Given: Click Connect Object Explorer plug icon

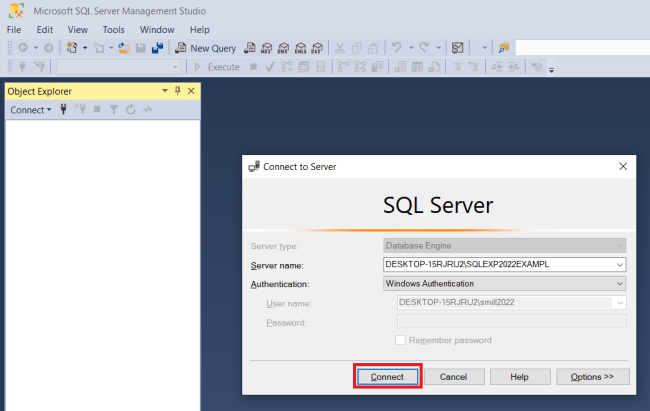Looking at the screenshot, I should pos(63,109).
